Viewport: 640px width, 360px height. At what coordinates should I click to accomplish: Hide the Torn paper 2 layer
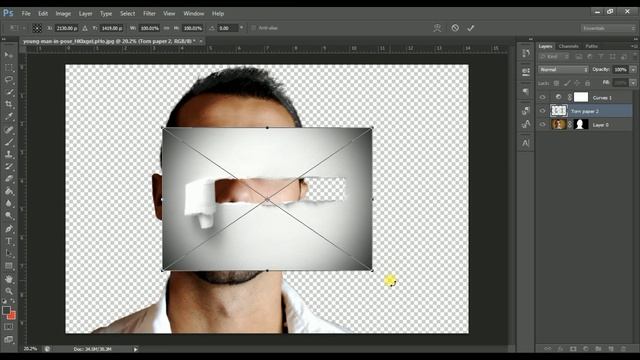pyautogui.click(x=542, y=111)
